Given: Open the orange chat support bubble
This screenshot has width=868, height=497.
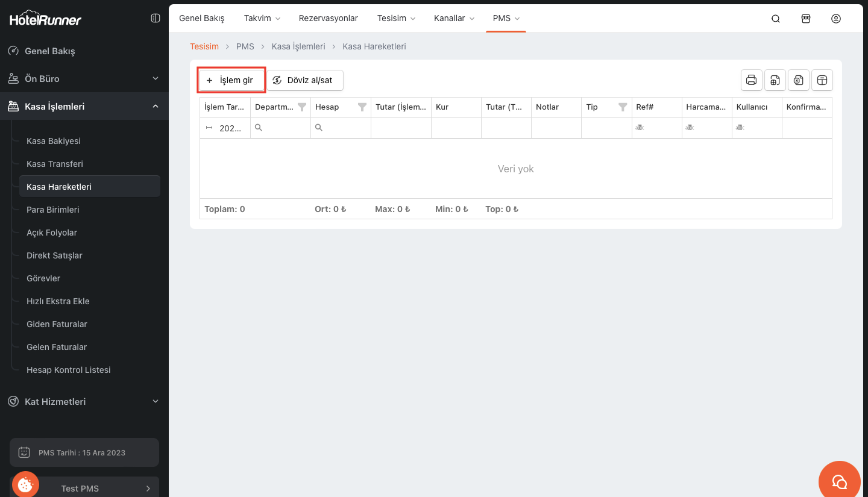Looking at the screenshot, I should click(x=839, y=481).
